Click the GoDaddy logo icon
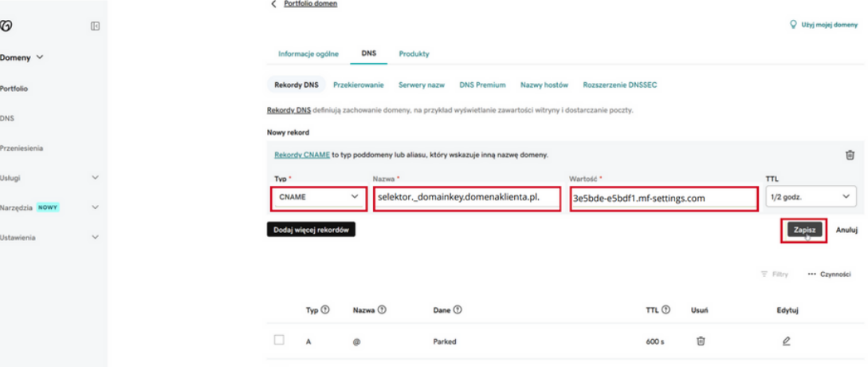The width and height of the screenshot is (868, 367). click(x=6, y=26)
